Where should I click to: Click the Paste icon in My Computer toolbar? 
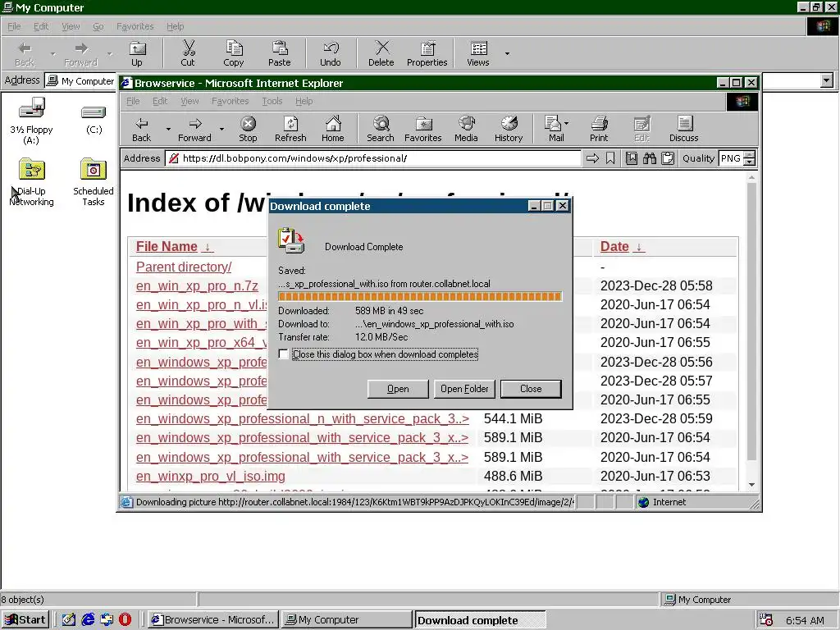point(279,53)
